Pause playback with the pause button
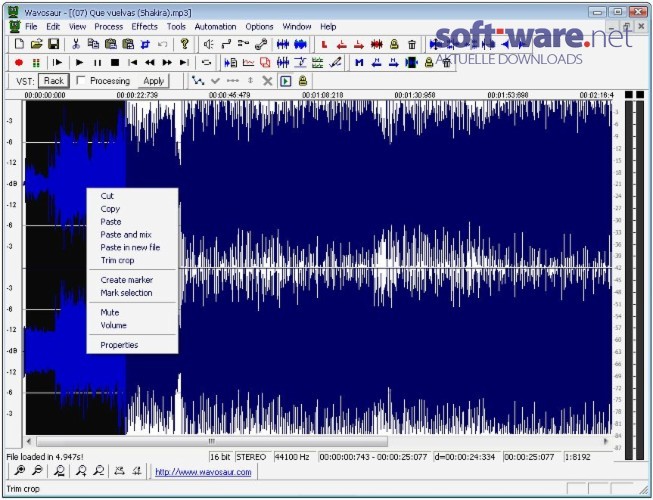 coord(97,63)
